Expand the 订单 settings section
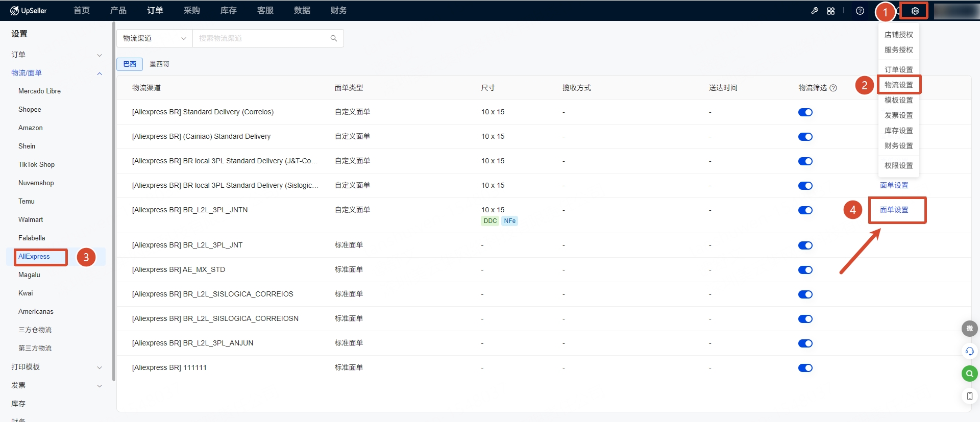This screenshot has width=980, height=422. (x=57, y=55)
